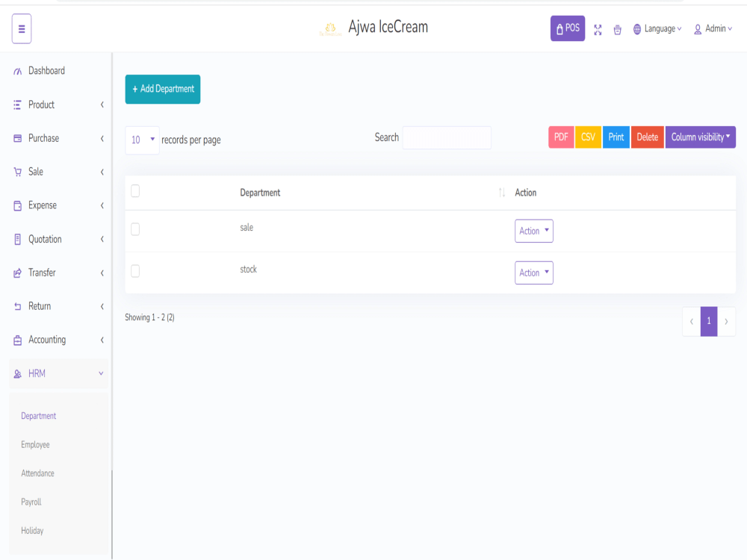Click the Purchase card icon
The image size is (747, 560).
18,139
